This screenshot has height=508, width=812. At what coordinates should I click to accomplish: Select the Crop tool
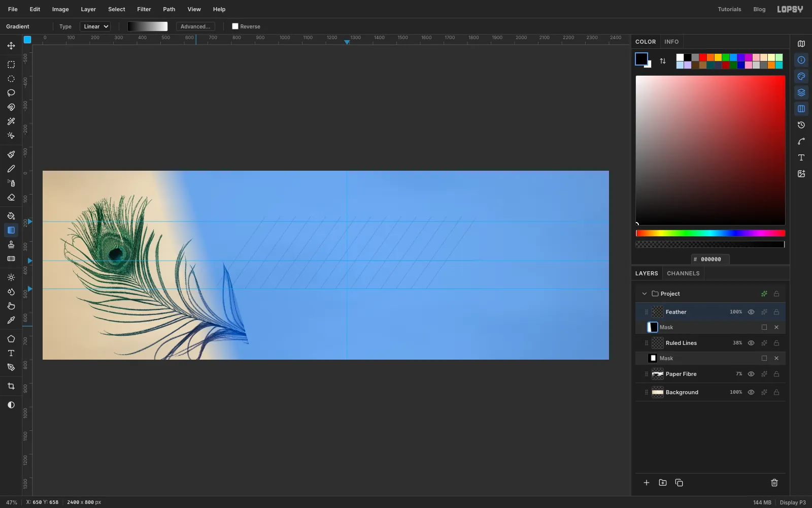(x=11, y=386)
